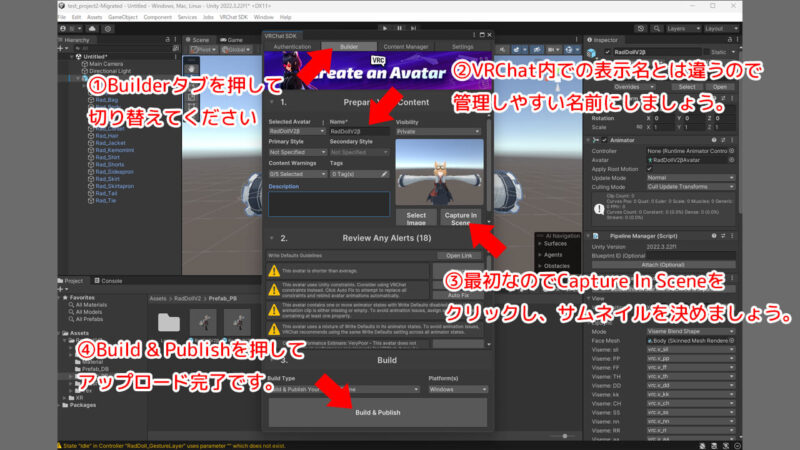
Task: Toggle the Apply Root Motion checkbox
Action: pyautogui.click(x=649, y=169)
